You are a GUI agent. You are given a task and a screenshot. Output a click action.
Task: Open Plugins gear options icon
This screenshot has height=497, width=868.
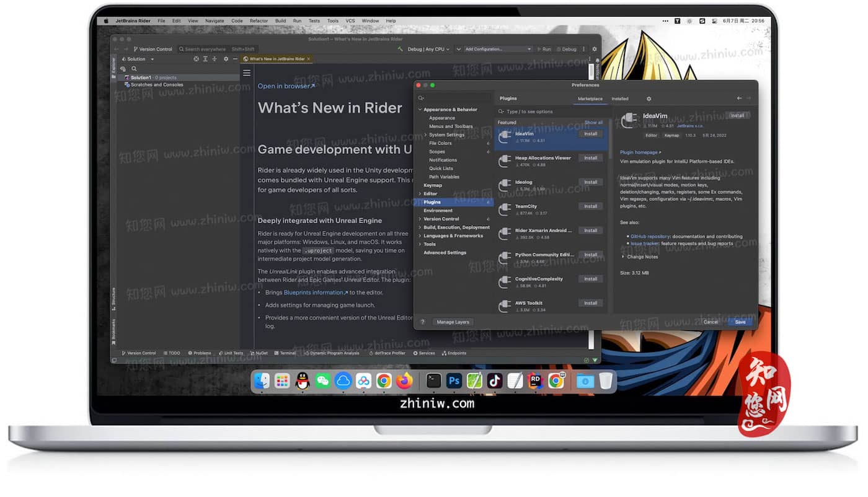(649, 99)
